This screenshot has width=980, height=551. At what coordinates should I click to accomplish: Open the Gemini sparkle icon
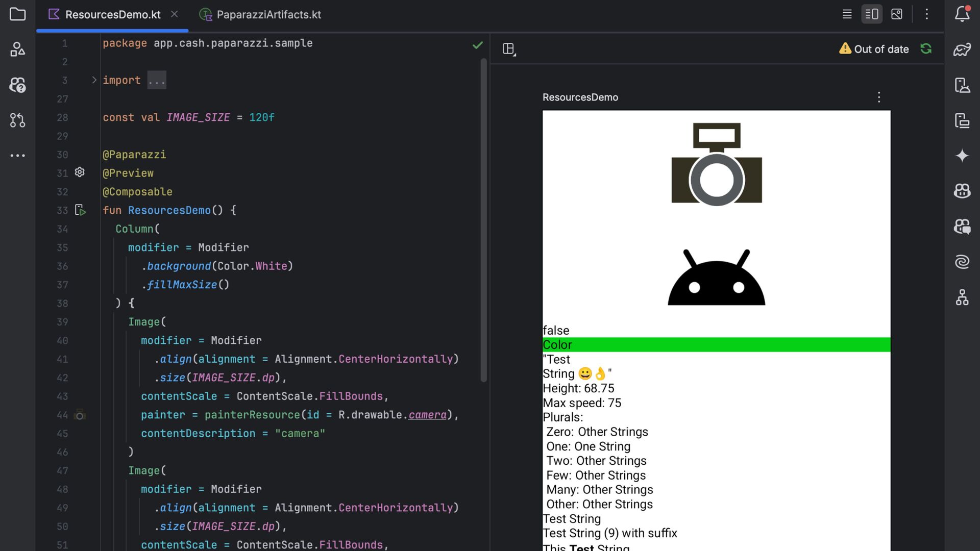[962, 156]
